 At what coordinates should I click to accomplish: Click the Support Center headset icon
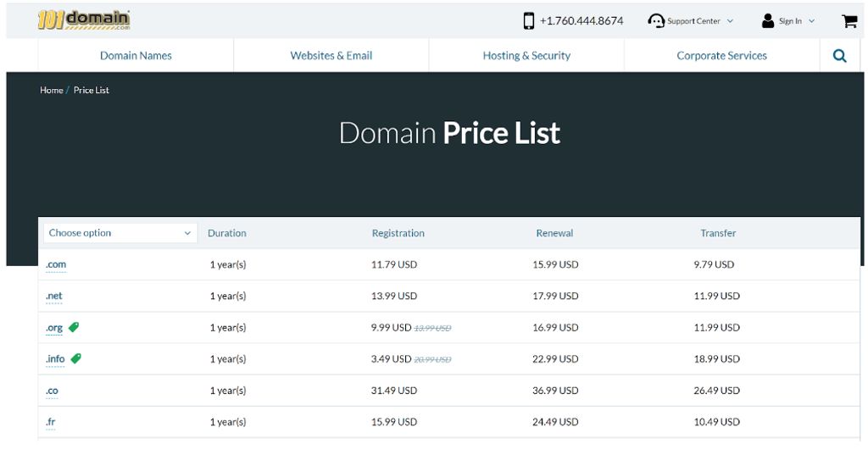pyautogui.click(x=656, y=21)
